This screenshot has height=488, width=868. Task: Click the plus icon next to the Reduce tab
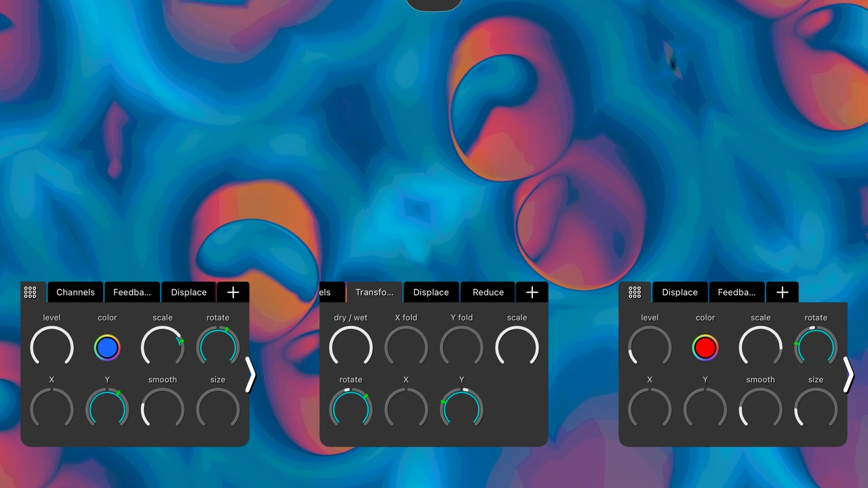(x=532, y=292)
